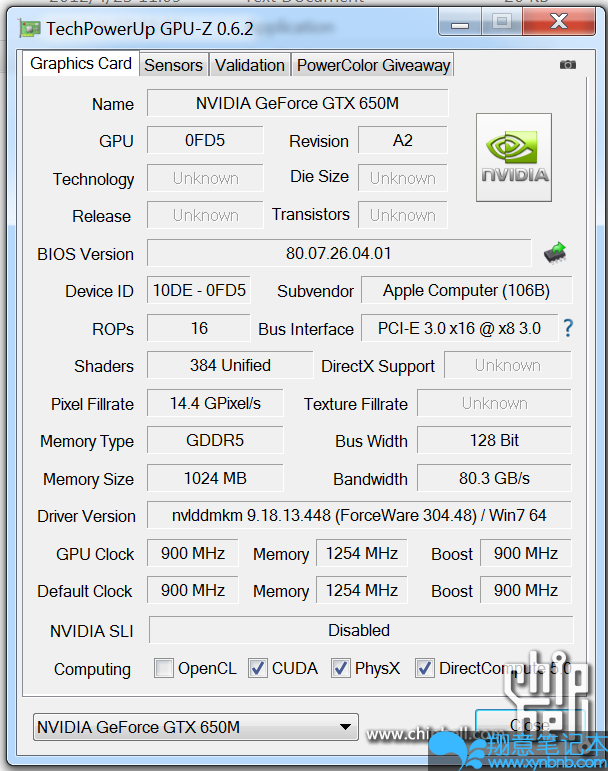
Task: Click the Bus Interface question mark
Action: [568, 328]
